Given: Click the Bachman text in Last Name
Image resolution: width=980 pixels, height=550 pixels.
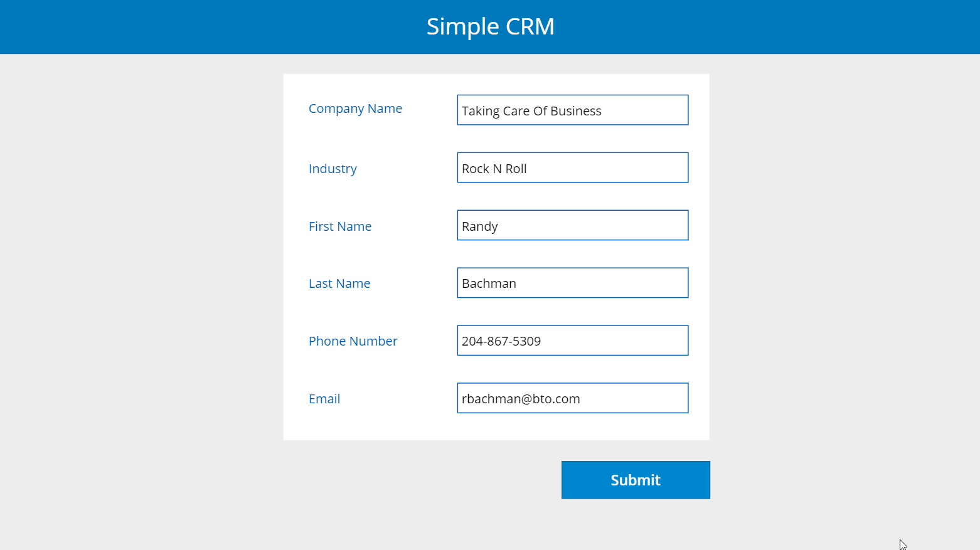Looking at the screenshot, I should click(489, 283).
